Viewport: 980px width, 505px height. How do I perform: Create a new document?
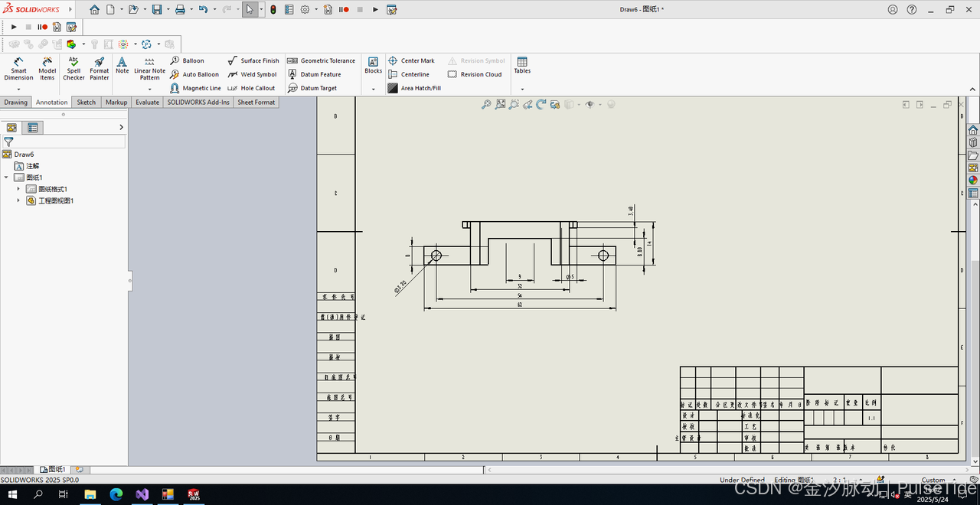110,10
